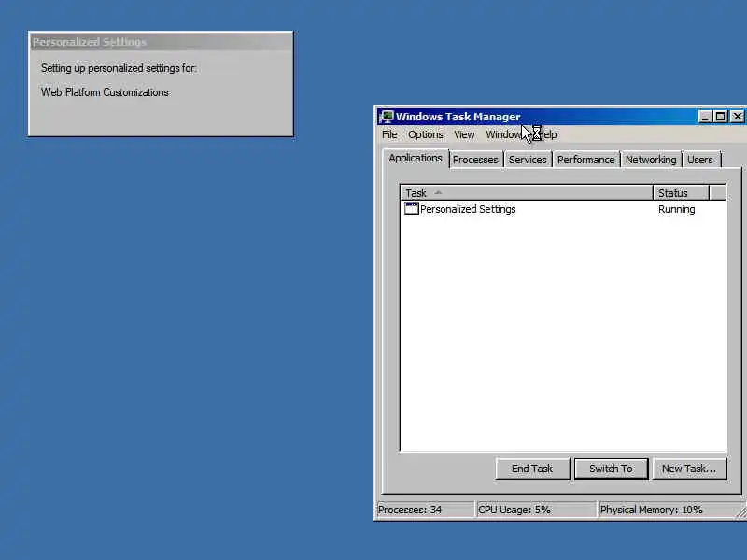
Task: Select the Personalized Settings task row
Action: 563,209
